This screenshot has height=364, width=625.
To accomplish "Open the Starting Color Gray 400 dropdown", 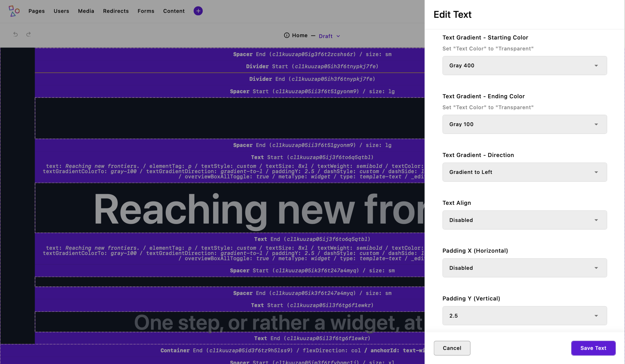I will coord(524,65).
